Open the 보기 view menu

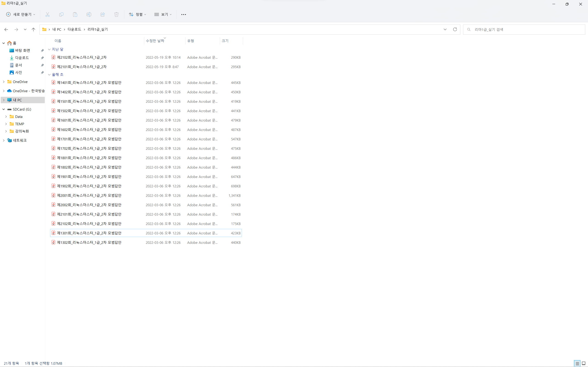tap(163, 14)
